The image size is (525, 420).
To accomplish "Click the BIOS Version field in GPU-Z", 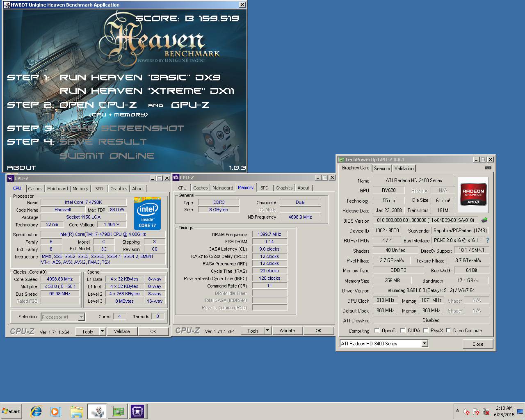I will pos(426,220).
